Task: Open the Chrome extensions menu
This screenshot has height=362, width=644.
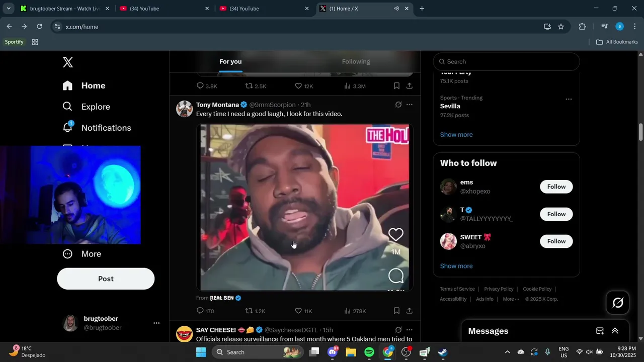Action: click(583, 27)
